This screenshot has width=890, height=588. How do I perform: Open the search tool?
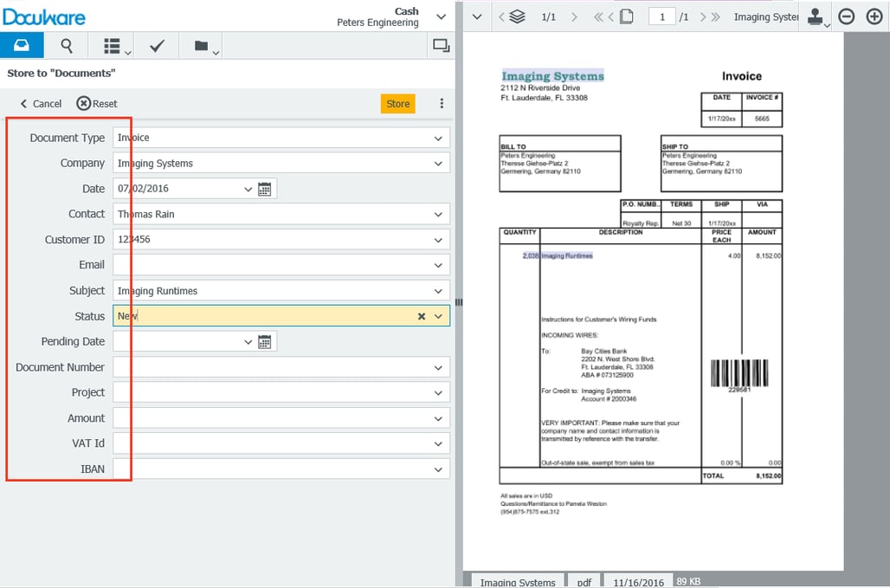(67, 45)
